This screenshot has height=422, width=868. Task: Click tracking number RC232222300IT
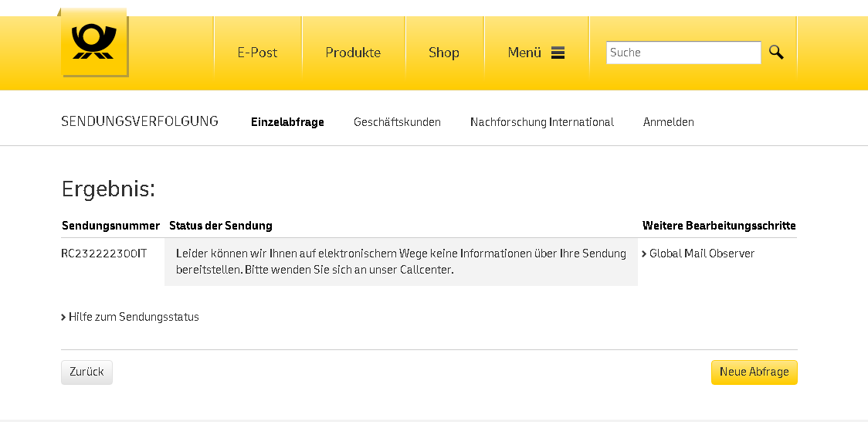pyautogui.click(x=104, y=254)
